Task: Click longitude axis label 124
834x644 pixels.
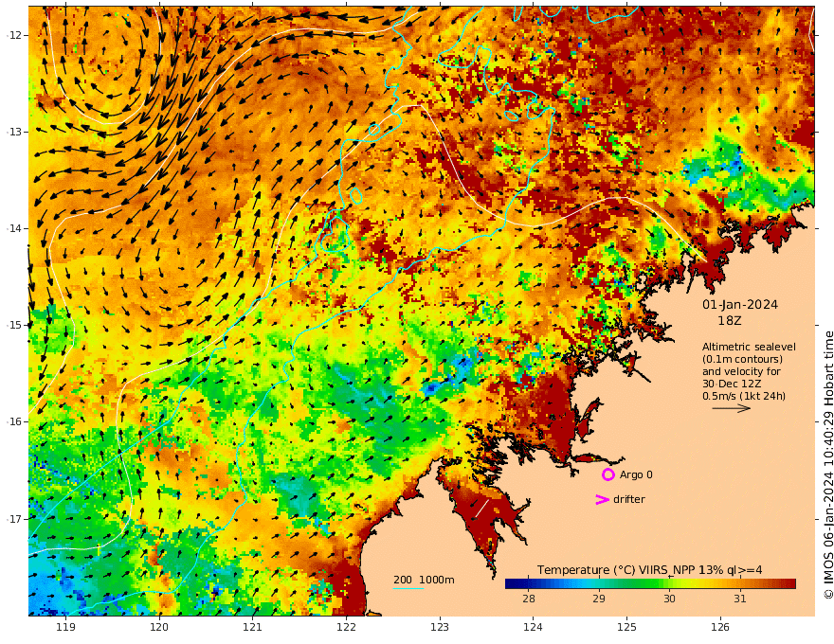Action: [533, 627]
